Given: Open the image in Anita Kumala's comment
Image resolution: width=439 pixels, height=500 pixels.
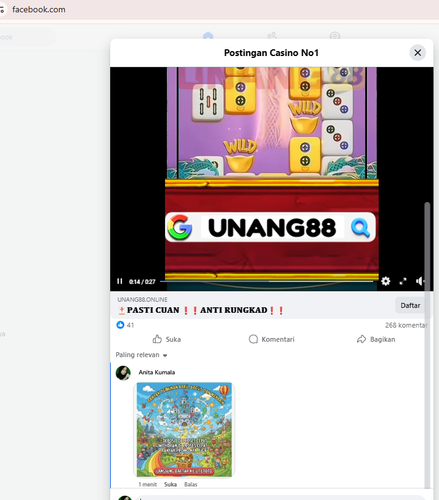Looking at the screenshot, I should (184, 429).
